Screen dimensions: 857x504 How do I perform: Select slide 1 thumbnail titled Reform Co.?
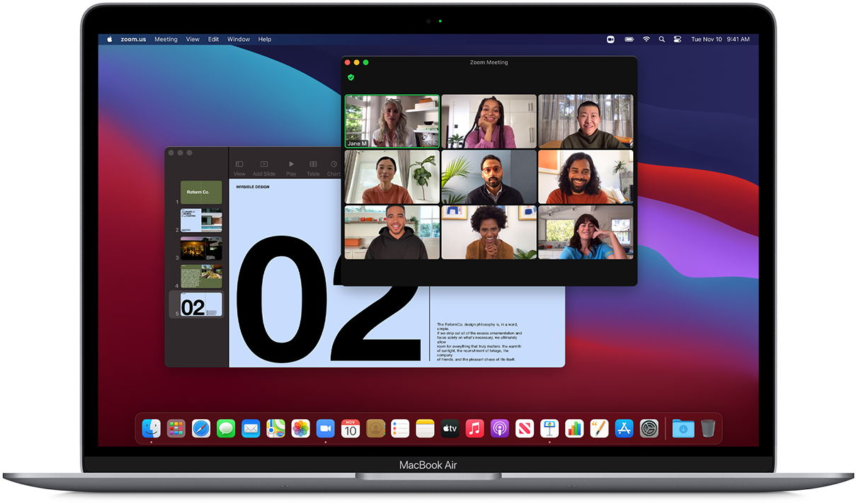pyautogui.click(x=201, y=193)
